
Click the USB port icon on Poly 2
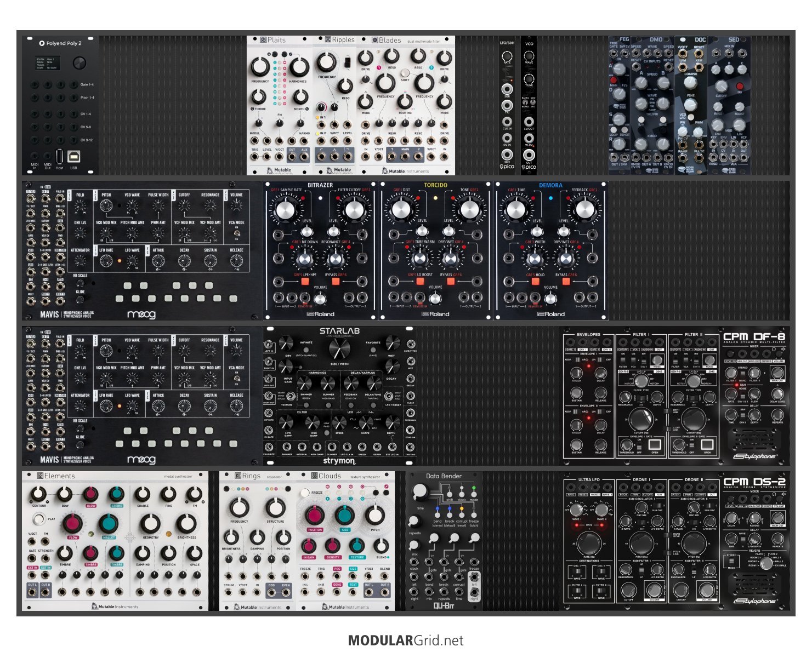point(73,157)
